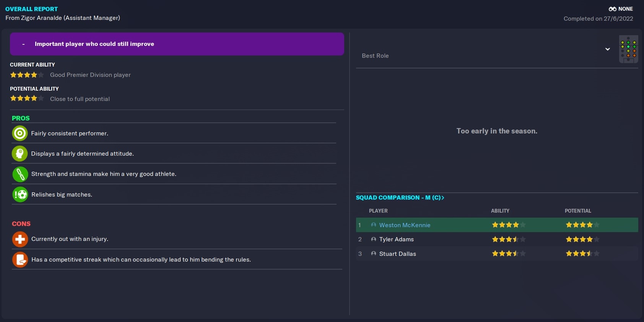Click the binoculars scouting icon beside NONE

612,9
